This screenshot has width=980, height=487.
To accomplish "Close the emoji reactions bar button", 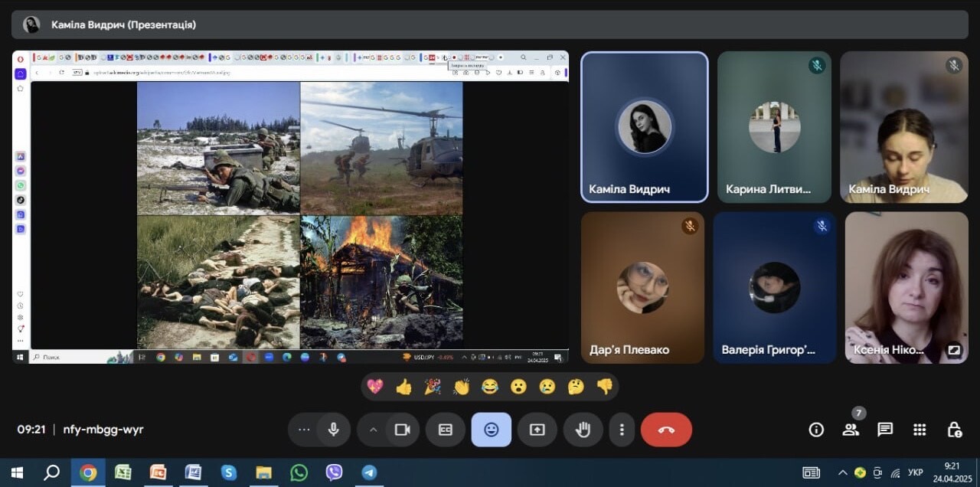I will (x=492, y=430).
